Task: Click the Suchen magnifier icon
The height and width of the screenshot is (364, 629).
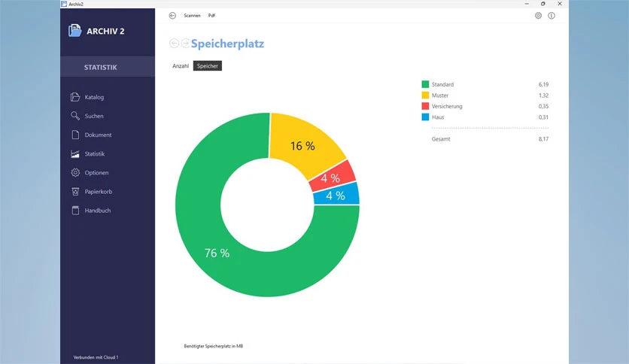Action: tap(75, 116)
